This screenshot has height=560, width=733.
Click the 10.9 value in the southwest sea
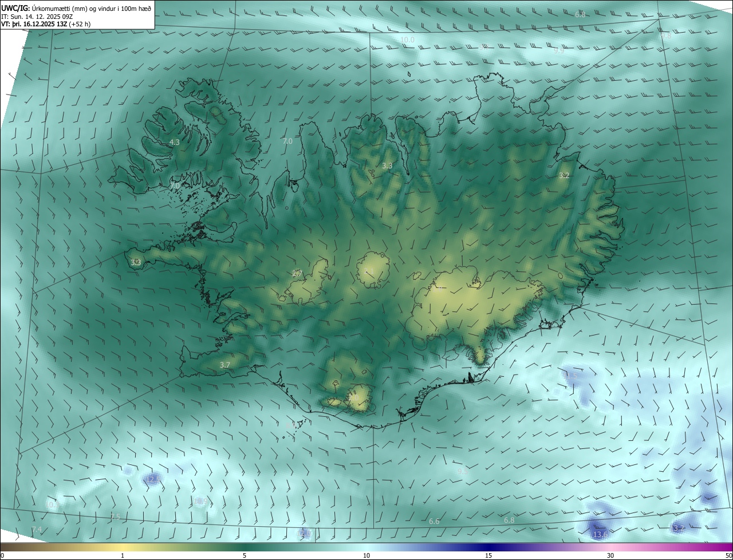pos(200,502)
